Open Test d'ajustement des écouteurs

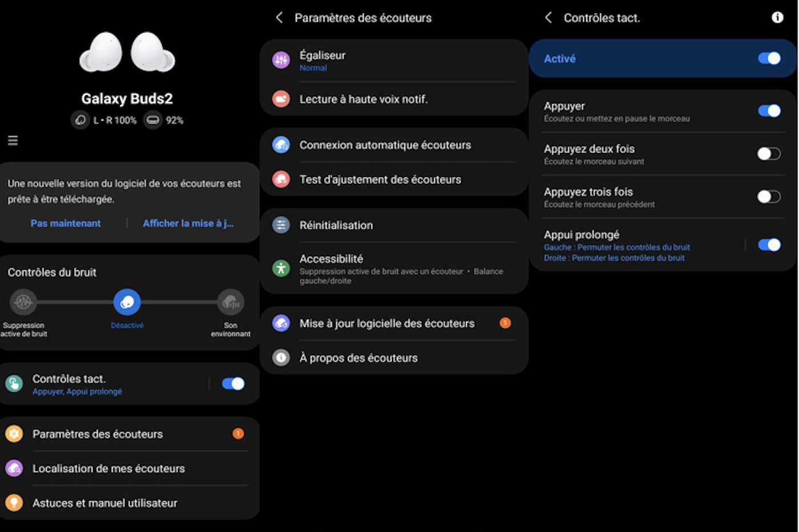tap(394, 179)
